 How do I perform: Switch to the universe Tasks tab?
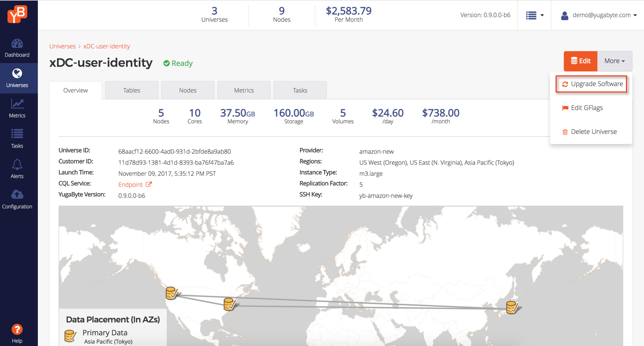click(x=300, y=90)
